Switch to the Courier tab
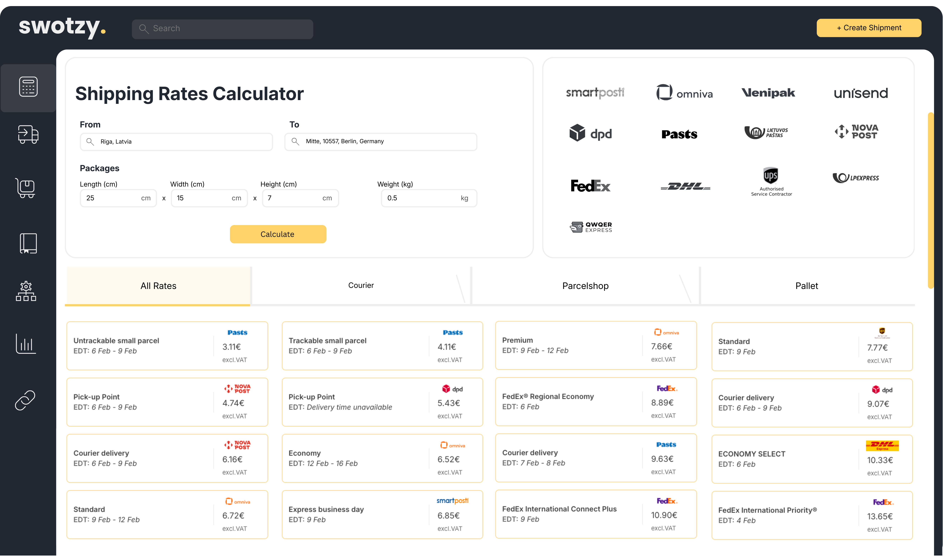The height and width of the screenshot is (560, 943). [x=361, y=286]
